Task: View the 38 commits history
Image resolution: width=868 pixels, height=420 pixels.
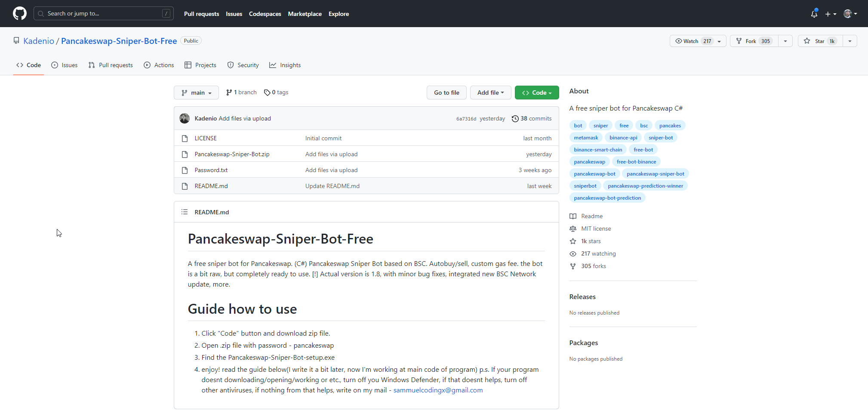Action: (x=532, y=118)
